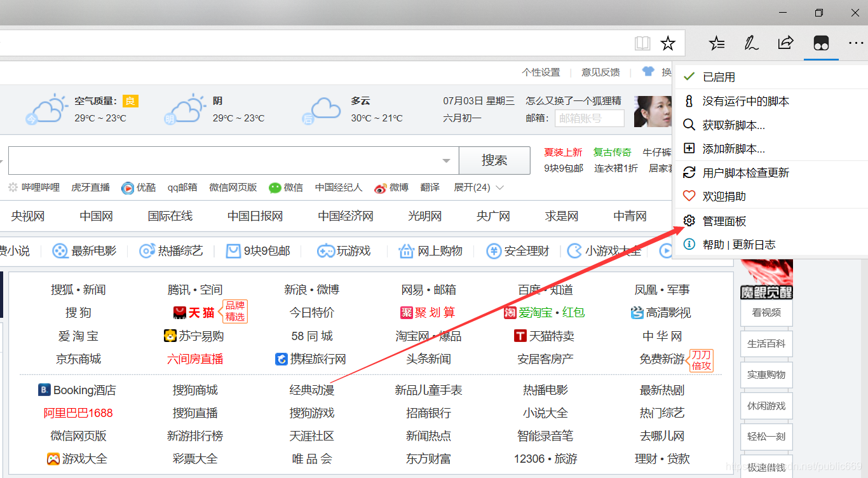Click the shirt skin-change icon
The height and width of the screenshot is (478, 868).
tap(648, 72)
